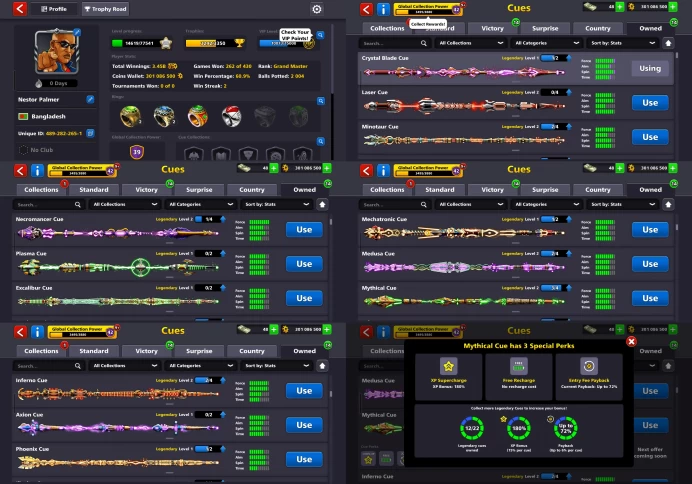Click the red back arrow on the Profile screen
Viewport: 692px width, 484px height.
20,9
